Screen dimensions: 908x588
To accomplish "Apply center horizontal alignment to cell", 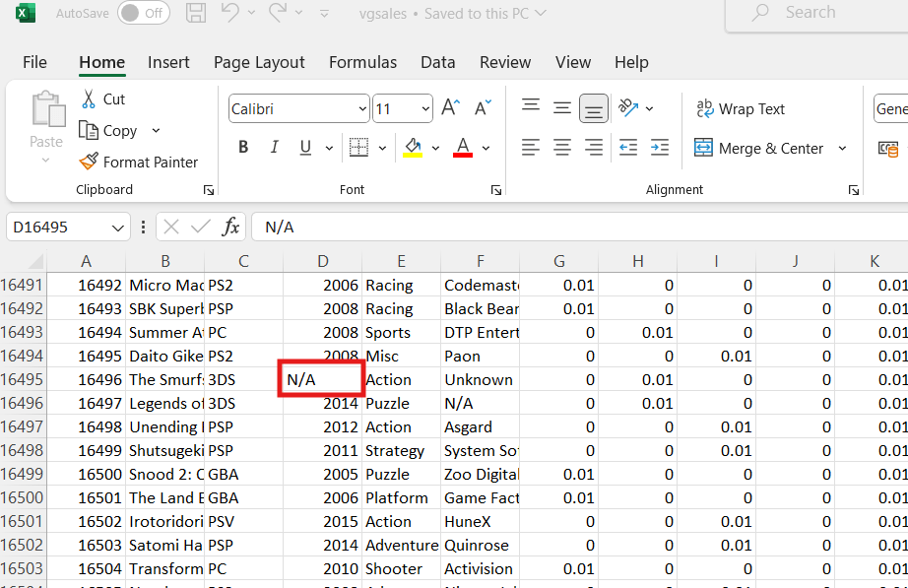I will click(562, 148).
